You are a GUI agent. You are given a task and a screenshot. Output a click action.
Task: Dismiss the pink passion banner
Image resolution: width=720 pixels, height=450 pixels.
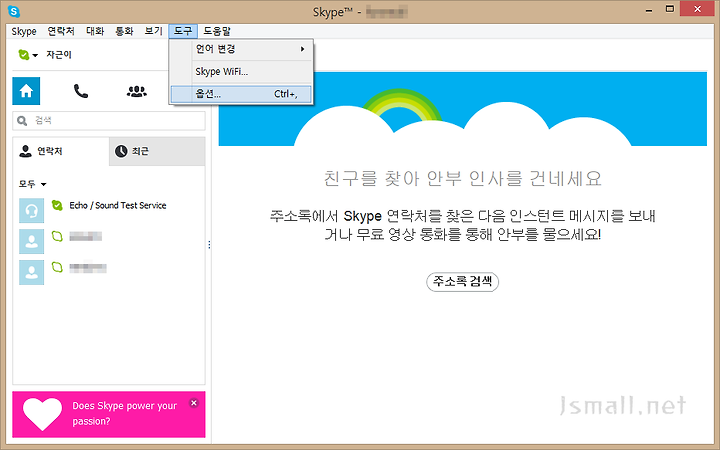pos(194,403)
